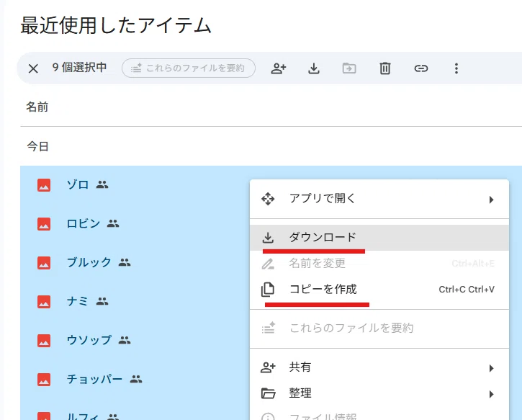Click the shared people icon beside ゾロ
The width and height of the screenshot is (522, 420).
pos(102,184)
